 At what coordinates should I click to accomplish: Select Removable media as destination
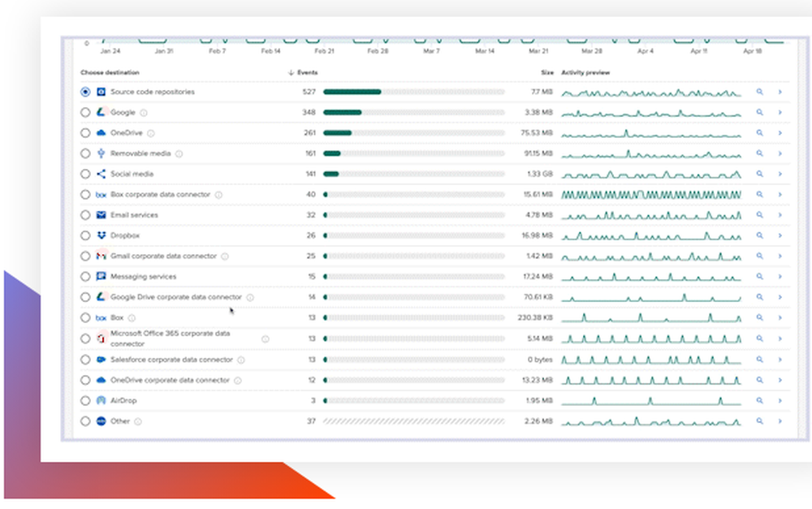pyautogui.click(x=85, y=153)
